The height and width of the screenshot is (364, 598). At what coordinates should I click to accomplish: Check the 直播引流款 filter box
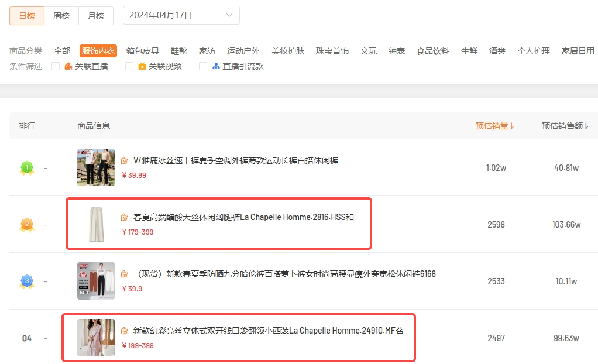tap(203, 66)
